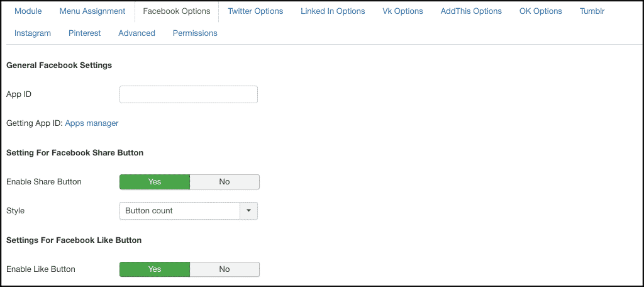Viewport: 644px width, 287px height.
Task: Open the Twitter Options tab
Action: point(255,11)
